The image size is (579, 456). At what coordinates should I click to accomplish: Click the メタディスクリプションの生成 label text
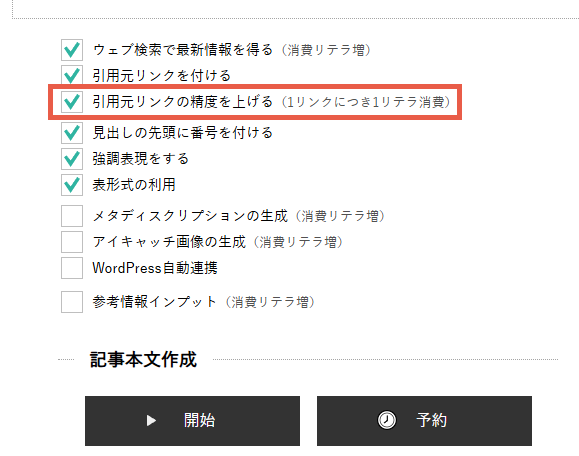(190, 216)
